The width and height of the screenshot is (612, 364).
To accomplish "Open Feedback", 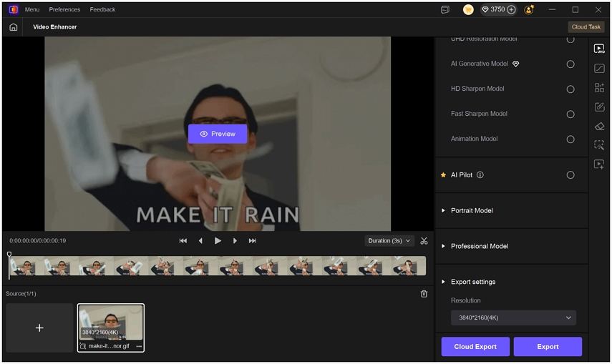I will (102, 9).
